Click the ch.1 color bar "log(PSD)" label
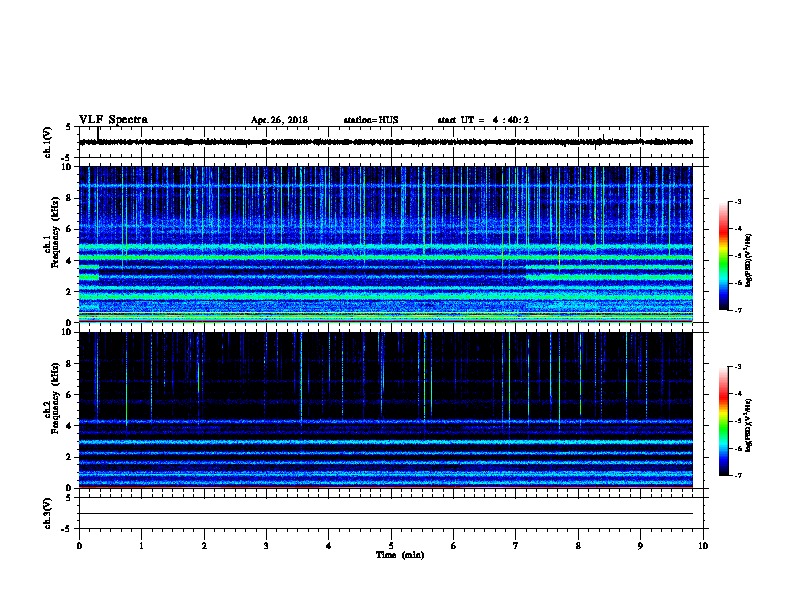Viewport: 792px width, 612px height. 748,260
